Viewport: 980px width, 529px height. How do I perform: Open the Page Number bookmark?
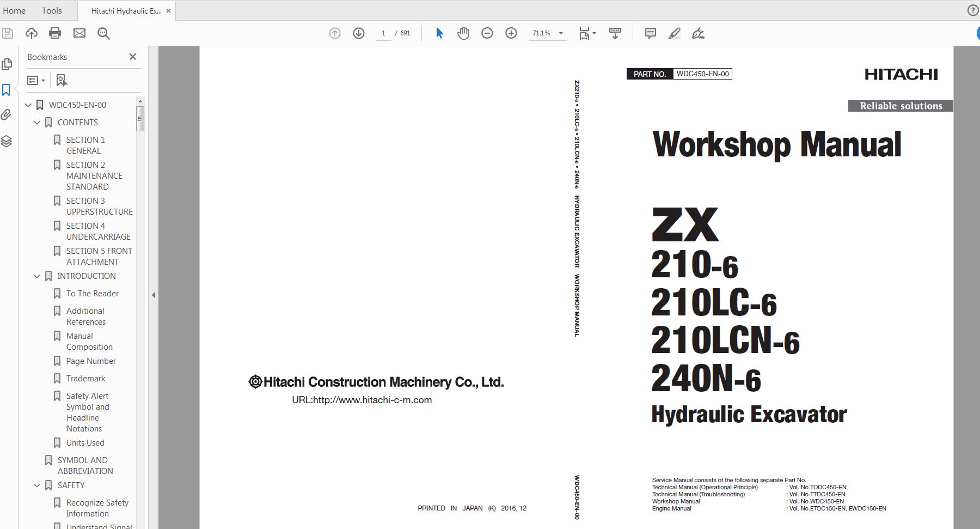[x=91, y=361]
